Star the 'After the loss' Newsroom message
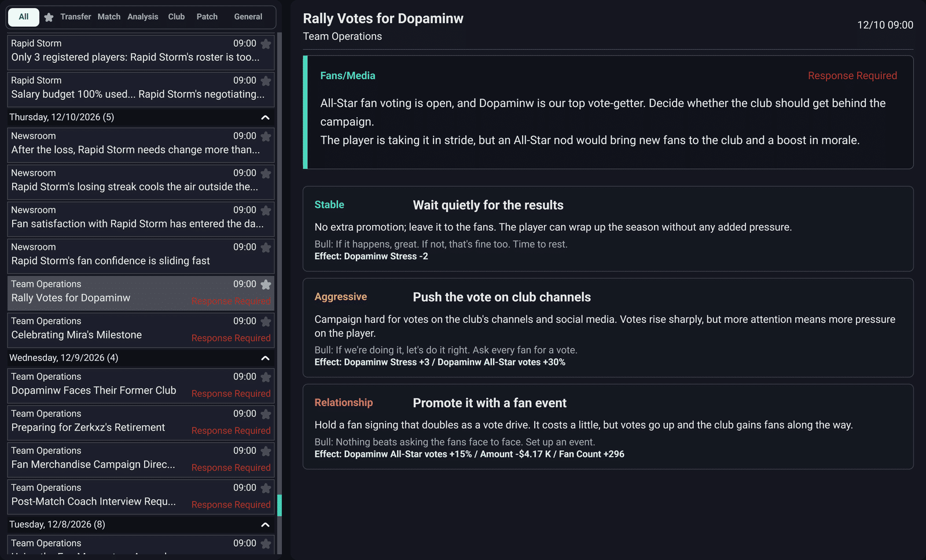The width and height of the screenshot is (926, 560). (266, 137)
